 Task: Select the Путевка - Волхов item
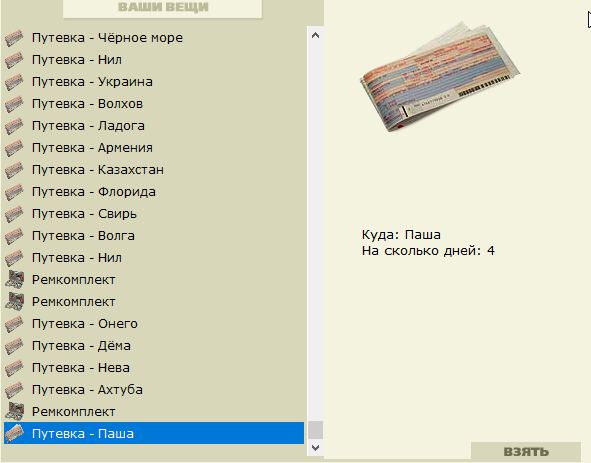coord(154,104)
